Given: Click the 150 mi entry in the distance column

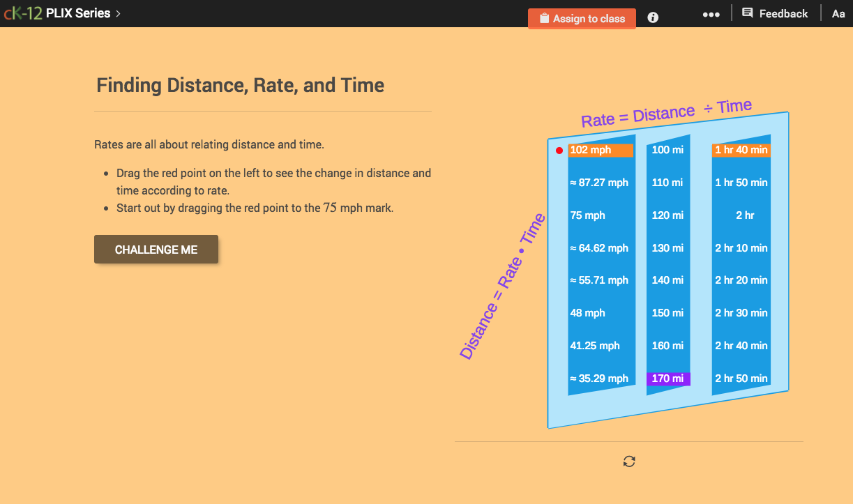Looking at the screenshot, I should (667, 312).
